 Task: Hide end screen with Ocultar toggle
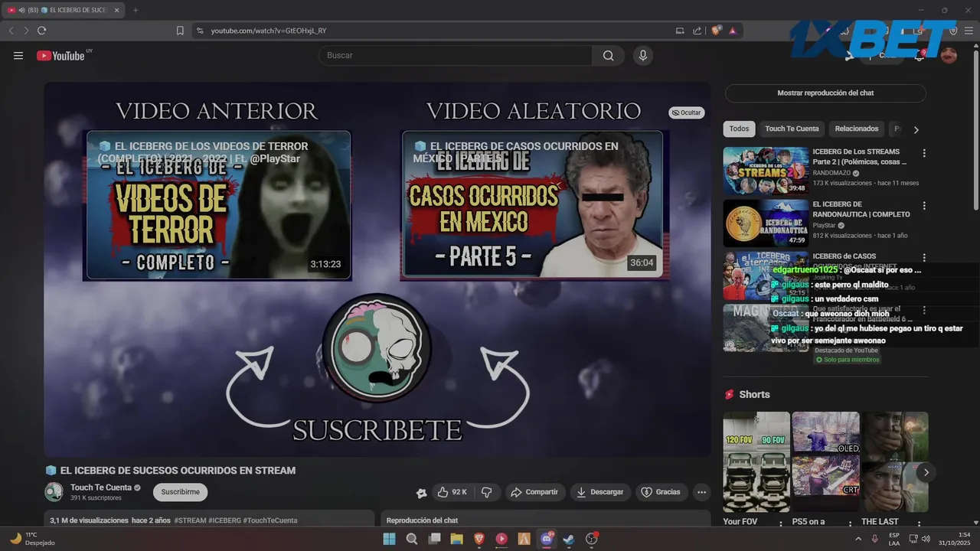click(686, 112)
